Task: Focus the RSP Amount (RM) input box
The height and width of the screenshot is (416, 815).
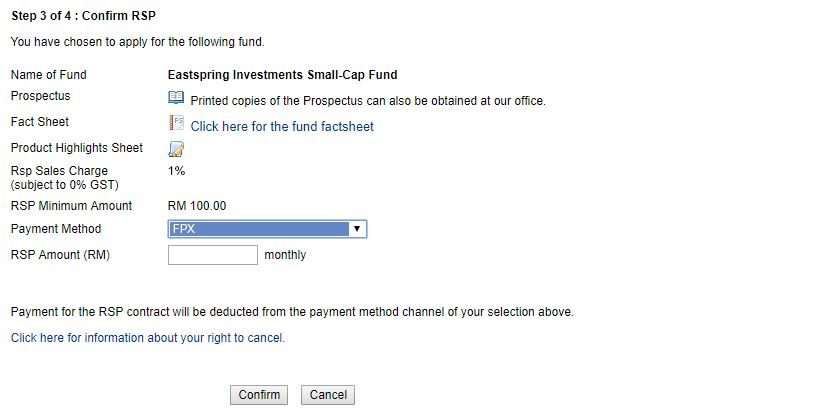Action: pos(213,255)
